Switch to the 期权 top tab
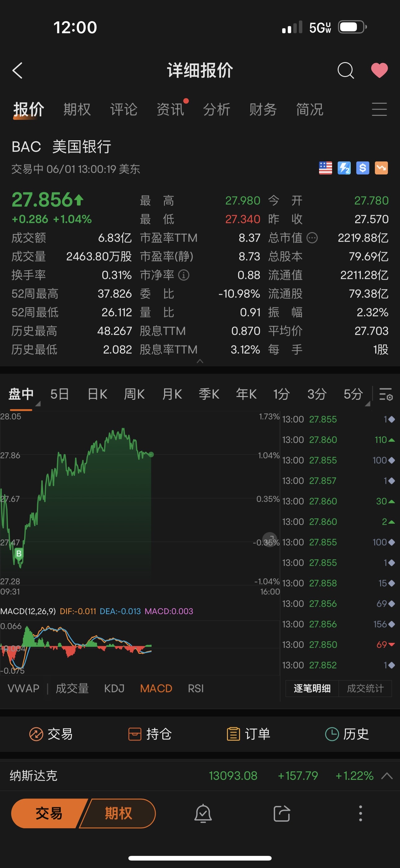400x868 pixels. point(77,110)
